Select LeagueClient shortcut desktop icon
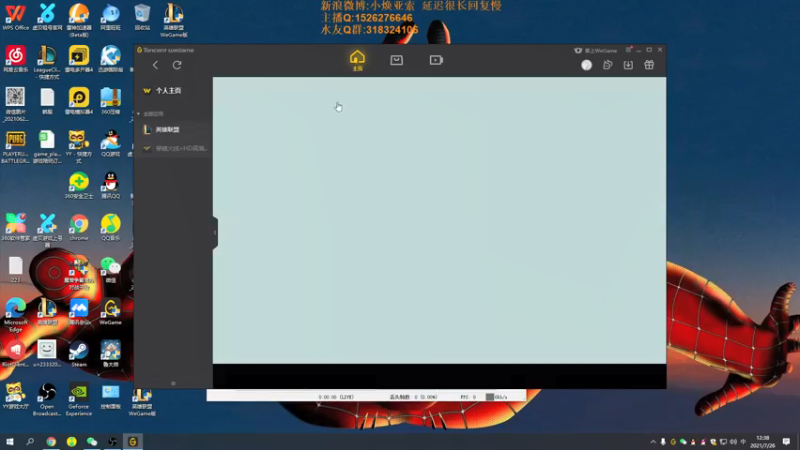The width and height of the screenshot is (800, 450). (x=47, y=62)
